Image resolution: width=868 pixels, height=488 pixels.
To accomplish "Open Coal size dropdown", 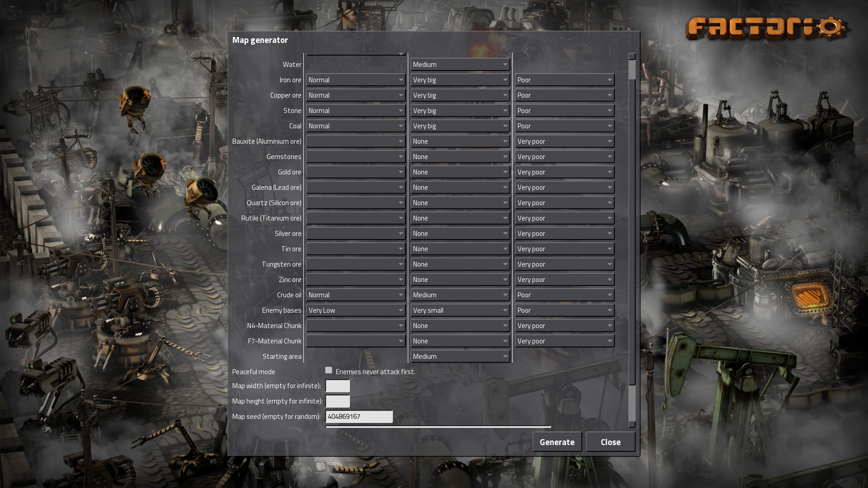I will [460, 126].
